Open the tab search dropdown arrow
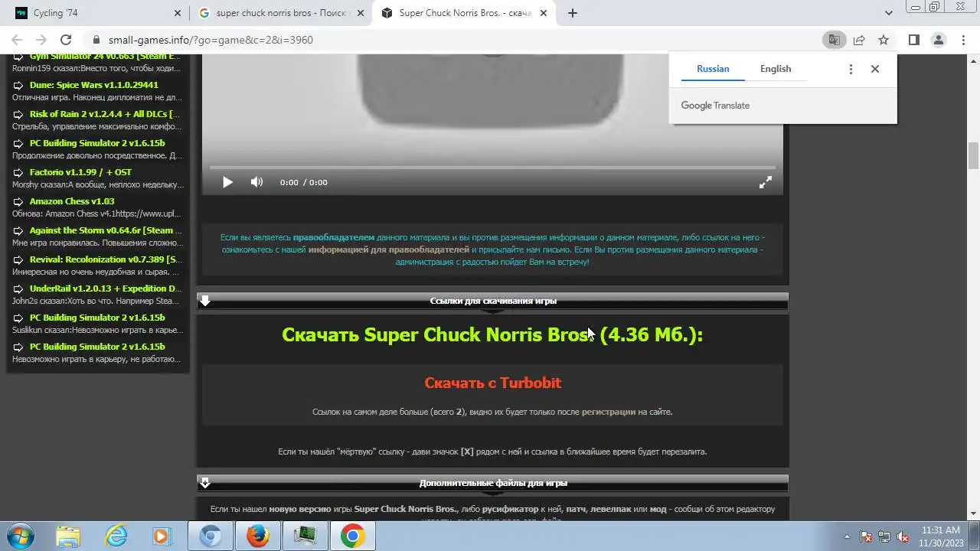 click(889, 13)
